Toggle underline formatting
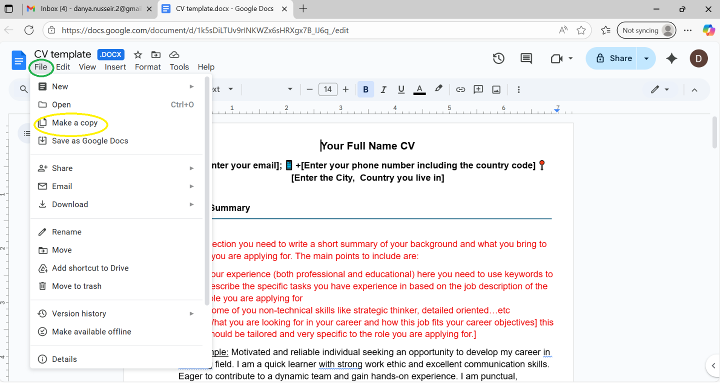This screenshot has height=383, width=720. click(x=401, y=90)
